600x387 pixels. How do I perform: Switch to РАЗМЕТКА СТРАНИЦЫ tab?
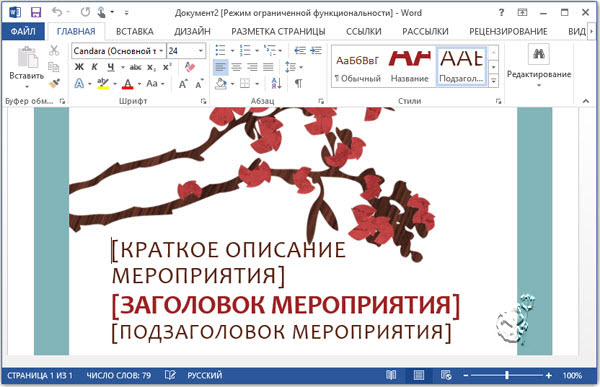(278, 31)
